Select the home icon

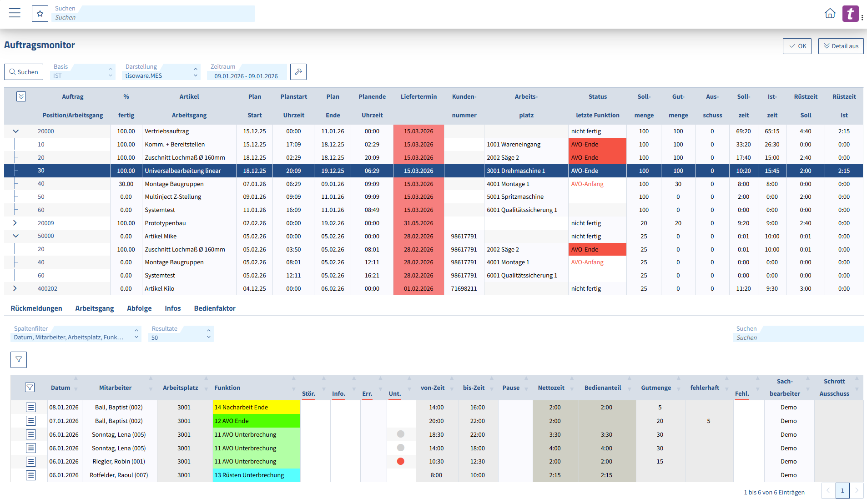[830, 14]
